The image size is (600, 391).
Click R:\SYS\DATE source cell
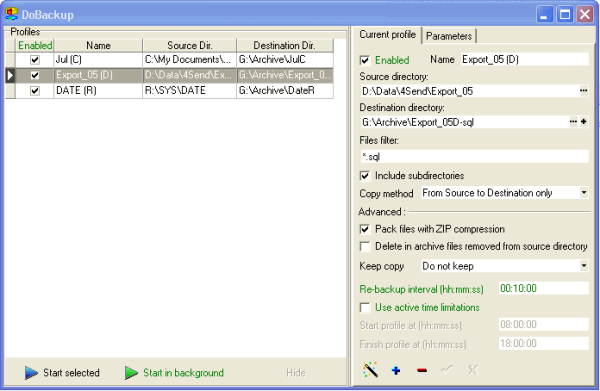pos(189,91)
